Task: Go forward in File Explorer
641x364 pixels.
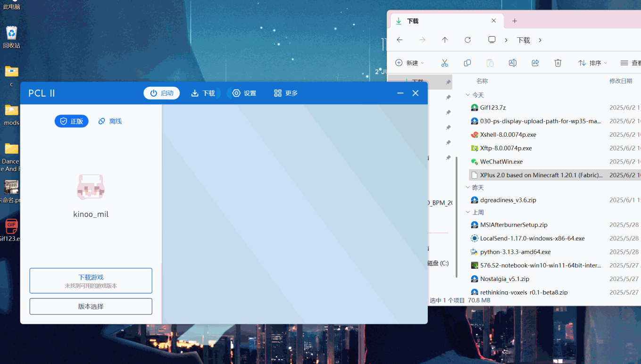Action: click(x=422, y=40)
